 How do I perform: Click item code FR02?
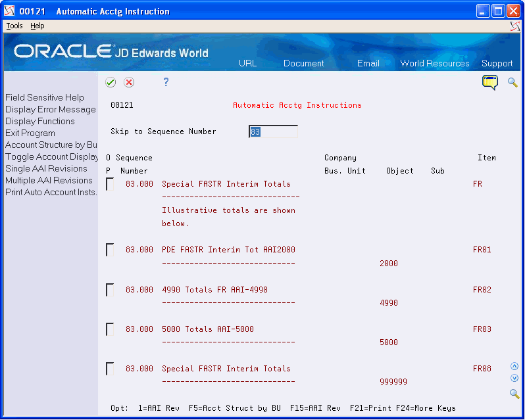pyautogui.click(x=482, y=290)
